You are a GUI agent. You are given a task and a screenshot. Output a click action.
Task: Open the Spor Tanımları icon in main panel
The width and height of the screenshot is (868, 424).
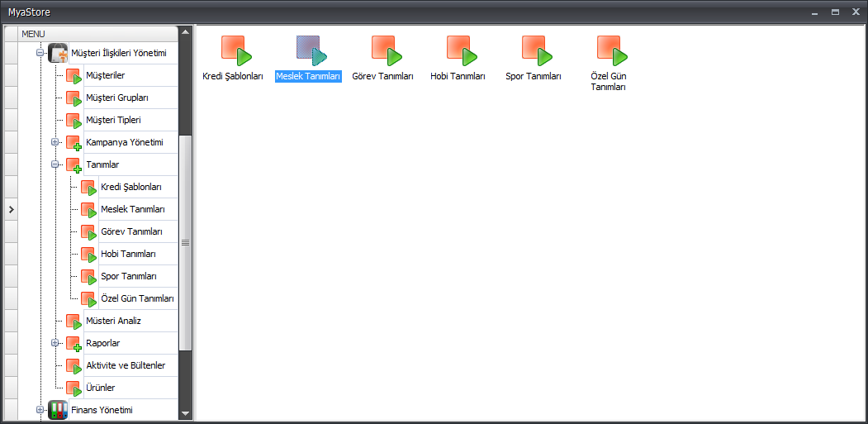coord(534,51)
